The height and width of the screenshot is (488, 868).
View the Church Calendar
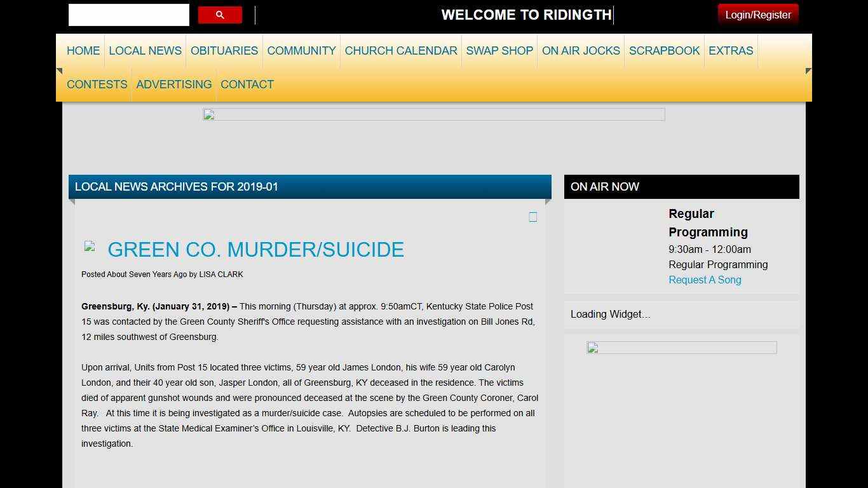click(x=401, y=51)
